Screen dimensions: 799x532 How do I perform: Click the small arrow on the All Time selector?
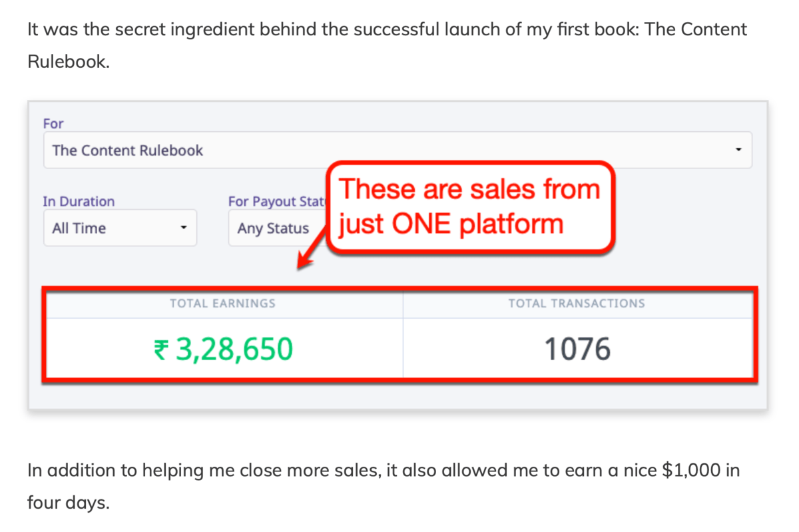[184, 228]
